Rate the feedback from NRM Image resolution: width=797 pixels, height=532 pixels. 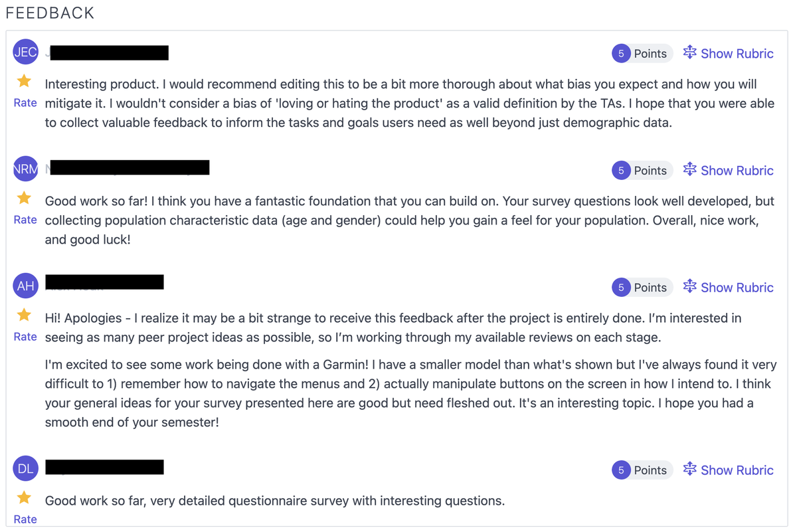click(x=25, y=220)
